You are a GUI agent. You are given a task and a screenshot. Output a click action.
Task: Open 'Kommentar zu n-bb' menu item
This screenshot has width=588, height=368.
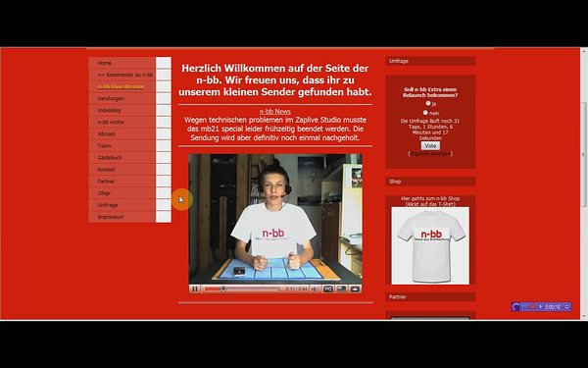tap(122, 75)
